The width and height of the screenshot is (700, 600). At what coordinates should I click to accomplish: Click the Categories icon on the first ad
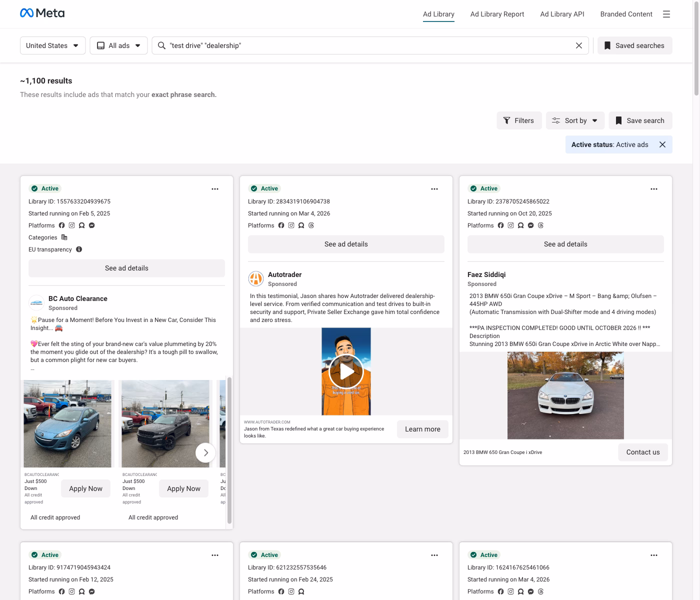[64, 237]
